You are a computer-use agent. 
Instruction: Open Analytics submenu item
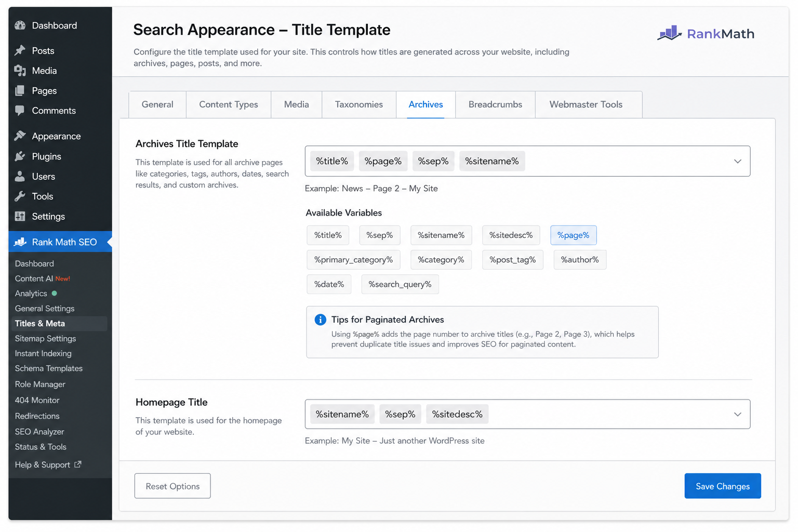[x=31, y=294]
